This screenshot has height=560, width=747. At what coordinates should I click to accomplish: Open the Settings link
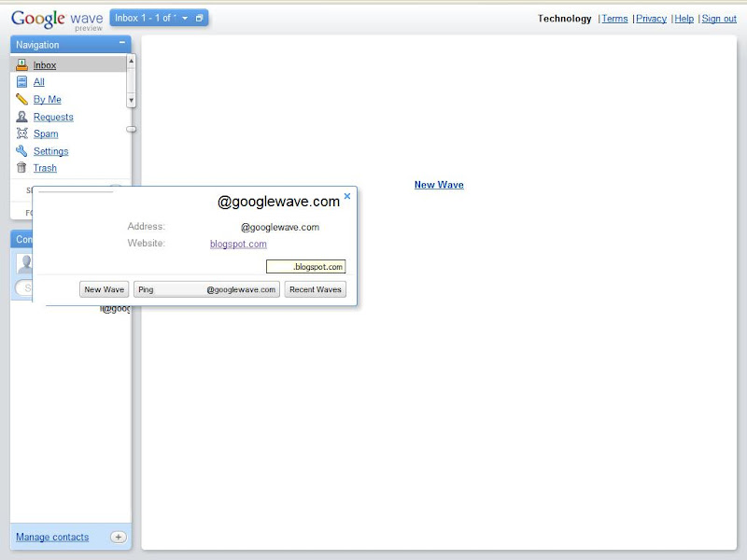[51, 151]
